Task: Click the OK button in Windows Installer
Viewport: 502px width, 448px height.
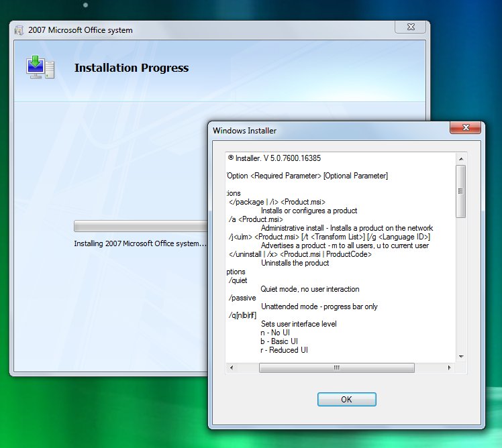Action: point(346,399)
